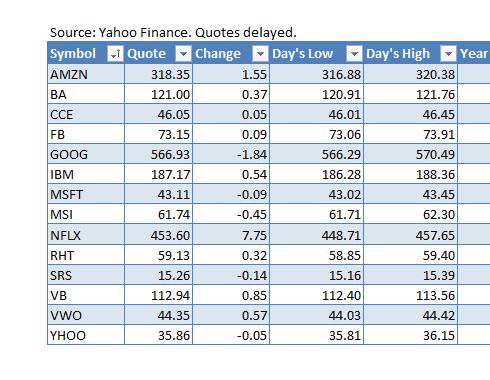Select the VWO change cell 0.57

[231, 315]
